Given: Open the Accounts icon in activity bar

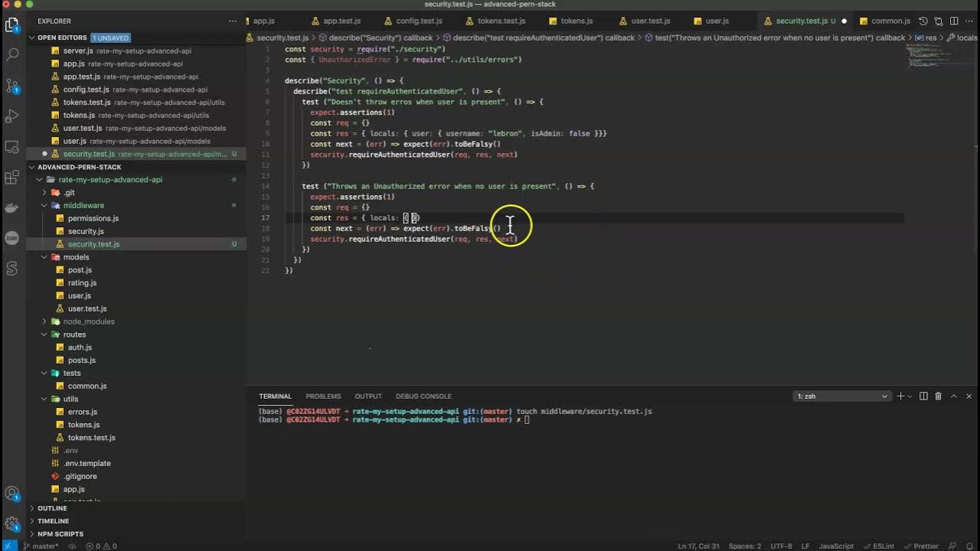Looking at the screenshot, I should tap(12, 494).
